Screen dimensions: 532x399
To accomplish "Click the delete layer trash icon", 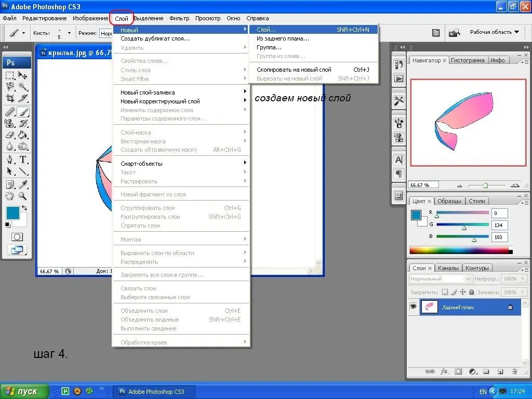I will pos(514,371).
